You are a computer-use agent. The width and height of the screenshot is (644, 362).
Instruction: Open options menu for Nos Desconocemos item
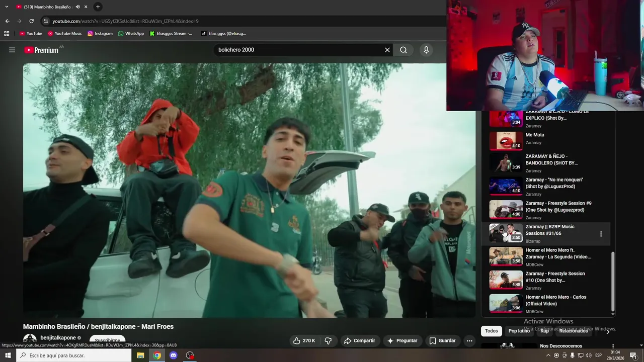pyautogui.click(x=613, y=346)
